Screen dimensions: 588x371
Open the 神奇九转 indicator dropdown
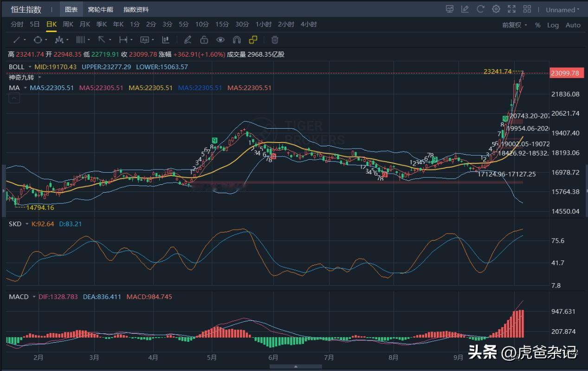point(39,78)
